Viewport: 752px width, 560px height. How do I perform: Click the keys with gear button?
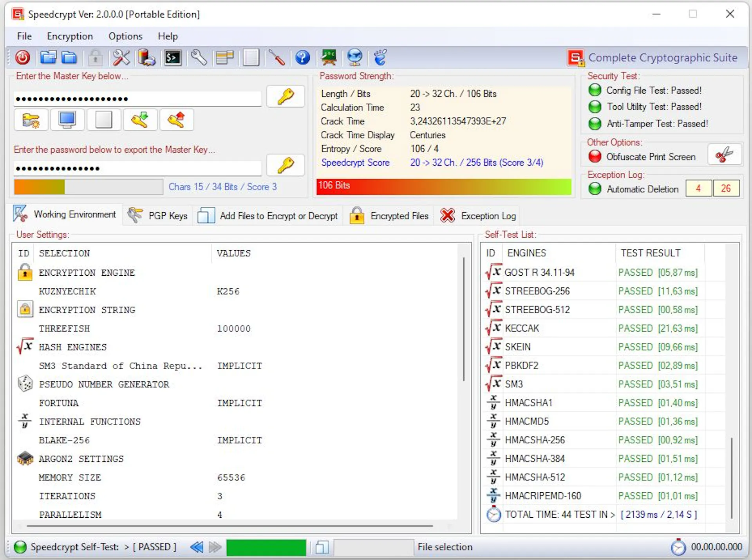[31, 120]
